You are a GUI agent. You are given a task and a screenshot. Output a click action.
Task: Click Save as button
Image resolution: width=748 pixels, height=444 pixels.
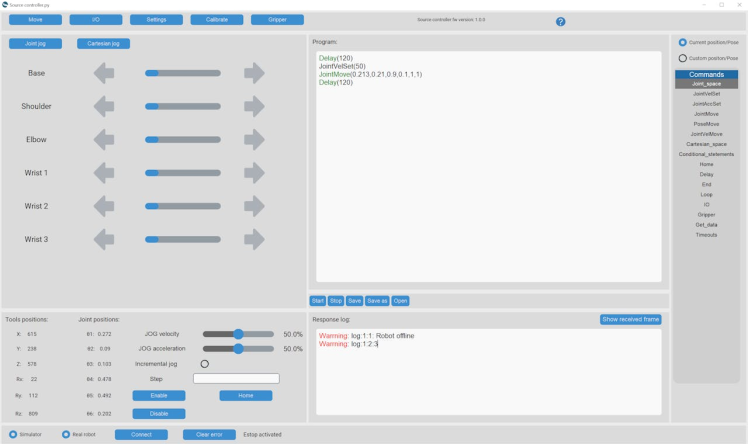tap(377, 301)
